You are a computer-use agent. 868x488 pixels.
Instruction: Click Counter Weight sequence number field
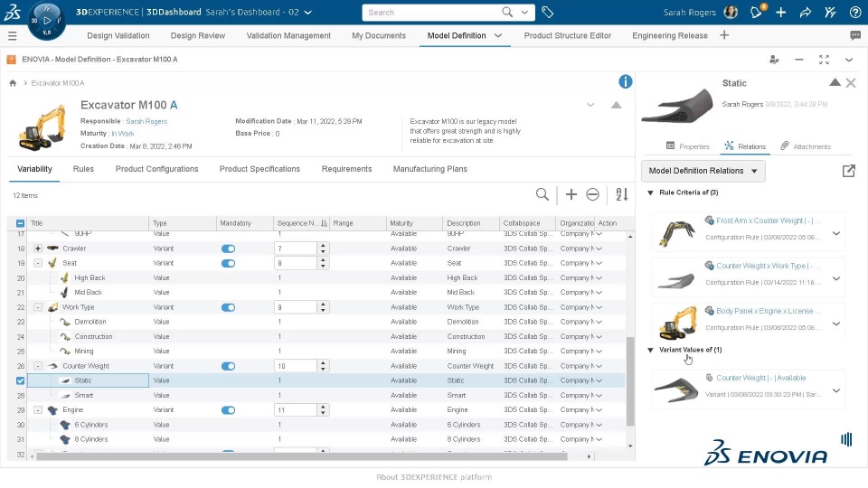297,366
